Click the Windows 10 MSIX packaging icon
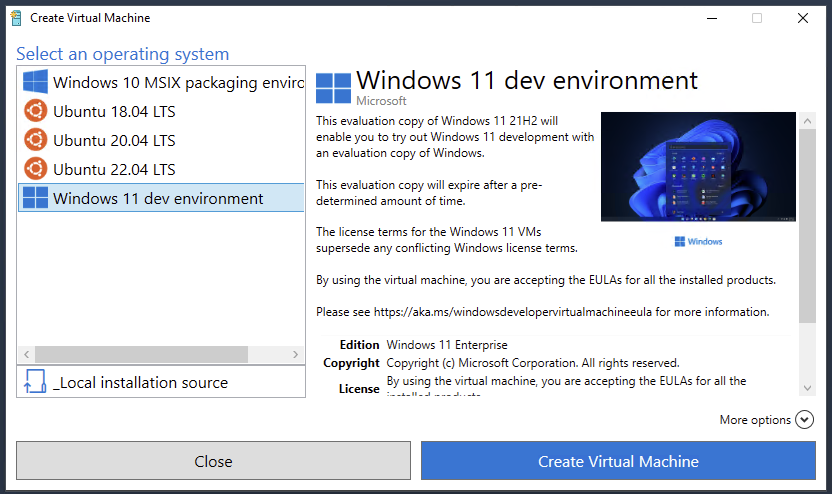 click(x=36, y=82)
